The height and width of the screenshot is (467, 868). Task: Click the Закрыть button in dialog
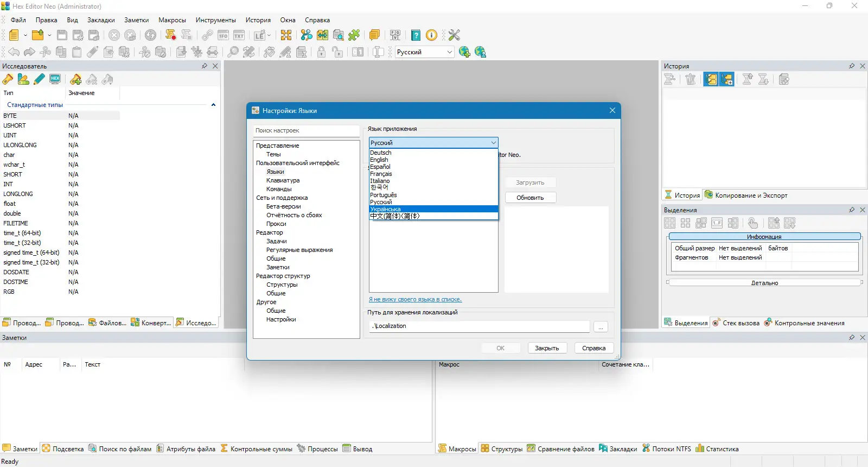(x=547, y=348)
